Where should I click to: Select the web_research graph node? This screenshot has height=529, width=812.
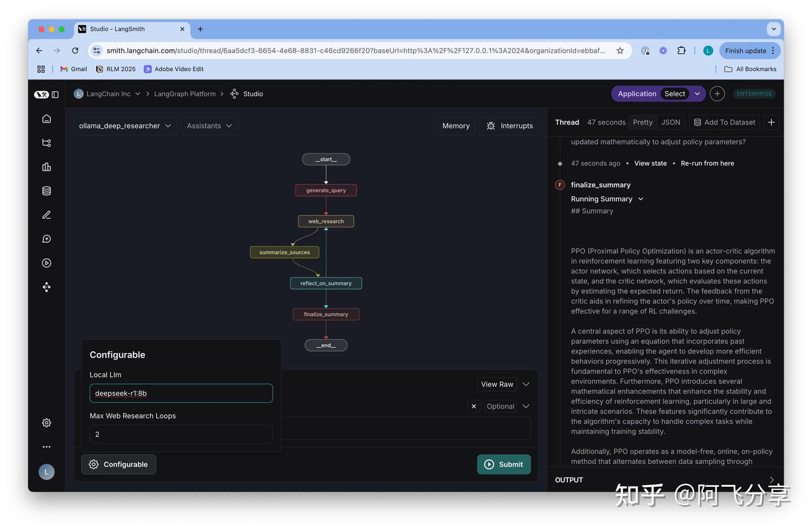(x=326, y=222)
